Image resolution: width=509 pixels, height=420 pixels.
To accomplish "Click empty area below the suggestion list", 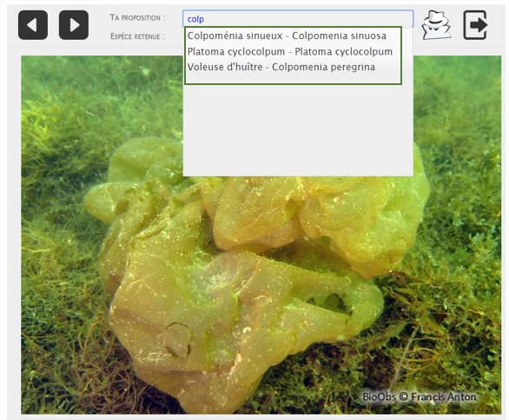I will tap(298, 129).
